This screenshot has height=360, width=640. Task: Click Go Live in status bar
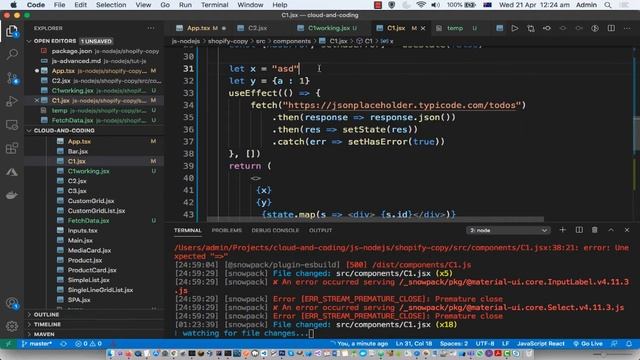click(x=588, y=344)
